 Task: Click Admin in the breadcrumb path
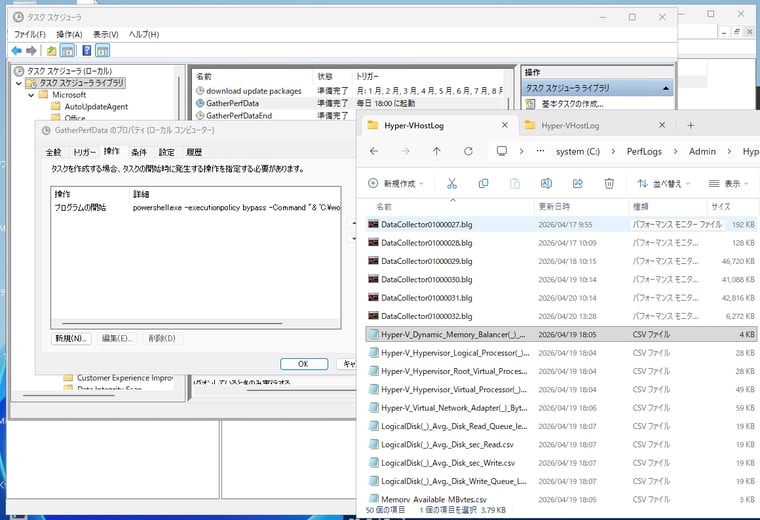click(702, 151)
